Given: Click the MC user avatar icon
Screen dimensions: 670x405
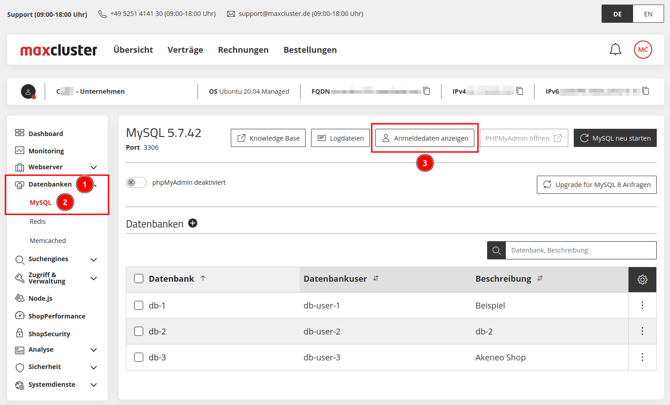Looking at the screenshot, I should coord(643,49).
